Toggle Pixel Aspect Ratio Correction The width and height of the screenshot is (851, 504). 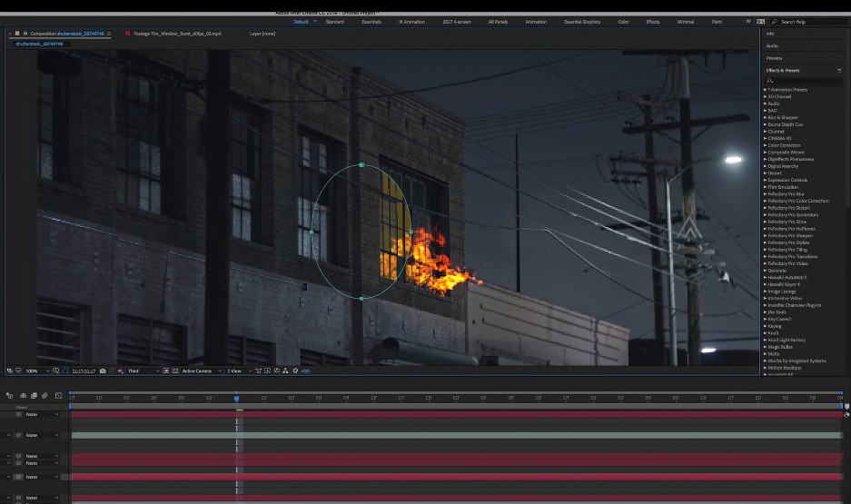click(258, 371)
